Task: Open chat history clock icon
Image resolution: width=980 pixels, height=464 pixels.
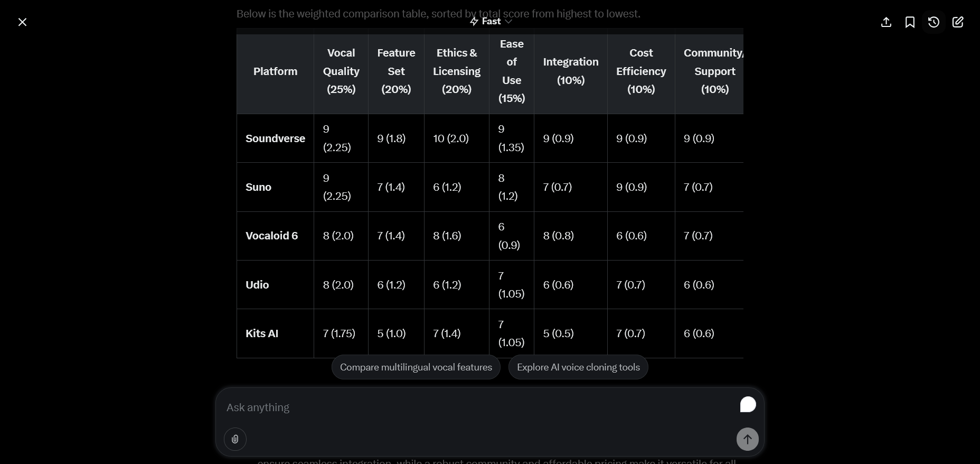Action: 934,22
